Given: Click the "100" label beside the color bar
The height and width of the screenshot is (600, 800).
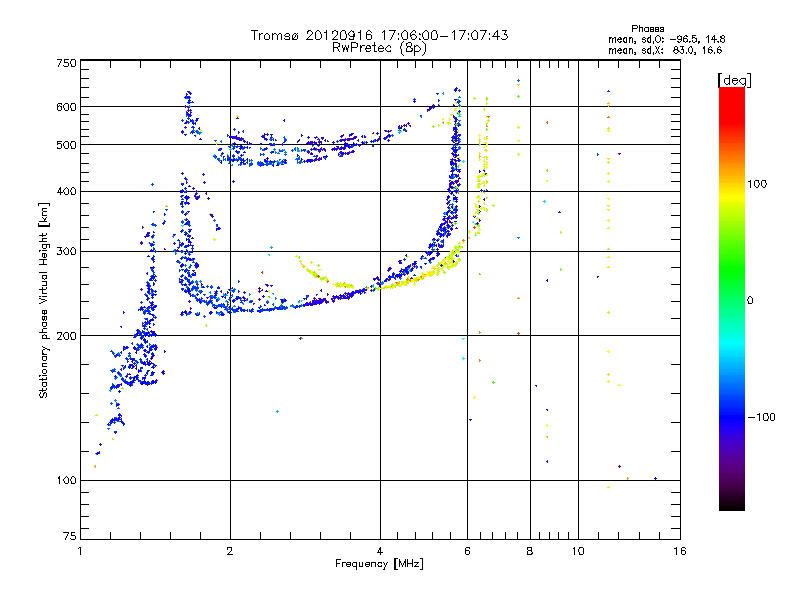Looking at the screenshot, I should (757, 184).
